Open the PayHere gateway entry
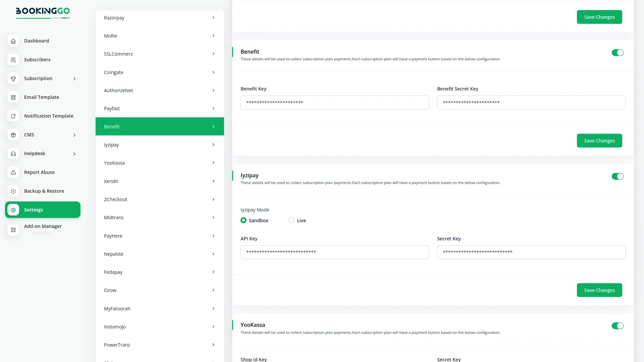The width and height of the screenshot is (644, 362). [x=160, y=236]
